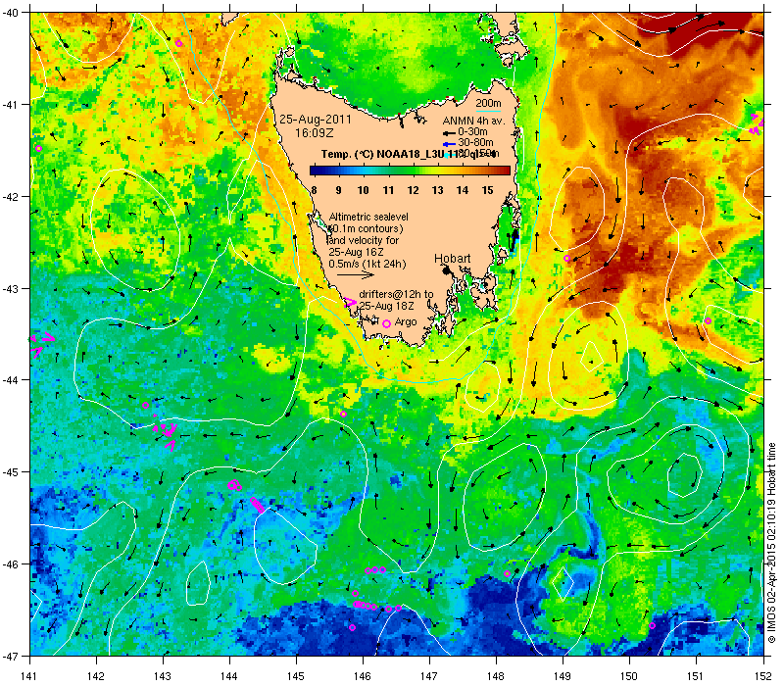
Task: Click the black 0-30m arrow legend symbol
Action: tap(450, 133)
